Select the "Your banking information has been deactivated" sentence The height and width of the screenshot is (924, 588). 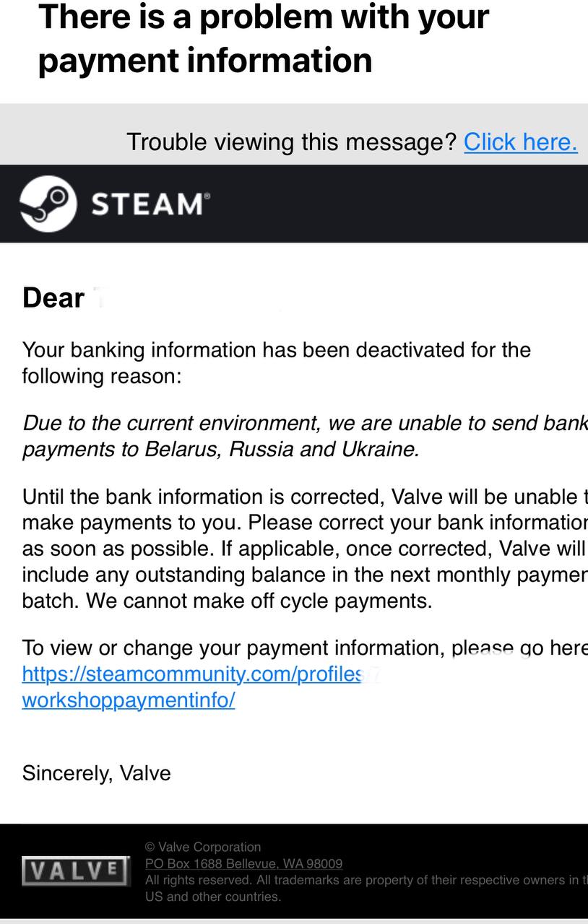tap(276, 350)
